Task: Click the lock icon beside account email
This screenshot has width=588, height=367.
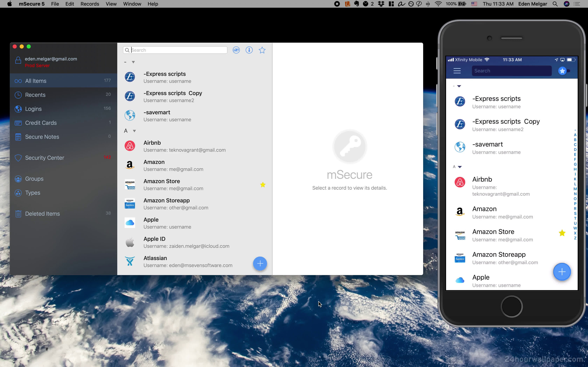Action: pyautogui.click(x=18, y=60)
